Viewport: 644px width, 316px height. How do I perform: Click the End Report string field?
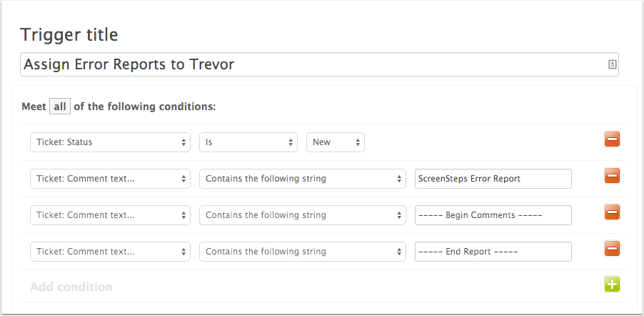pyautogui.click(x=493, y=252)
